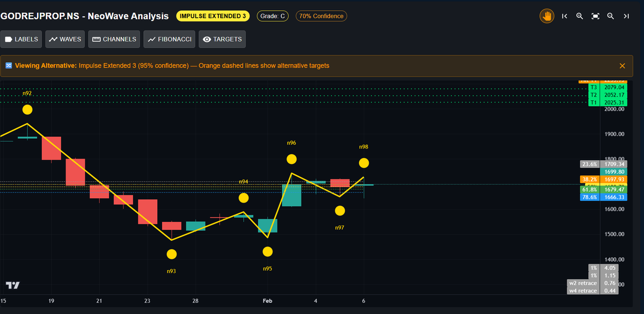This screenshot has width=644, height=314.
Task: Click the TradingView logo on the chart
Action: (x=12, y=285)
